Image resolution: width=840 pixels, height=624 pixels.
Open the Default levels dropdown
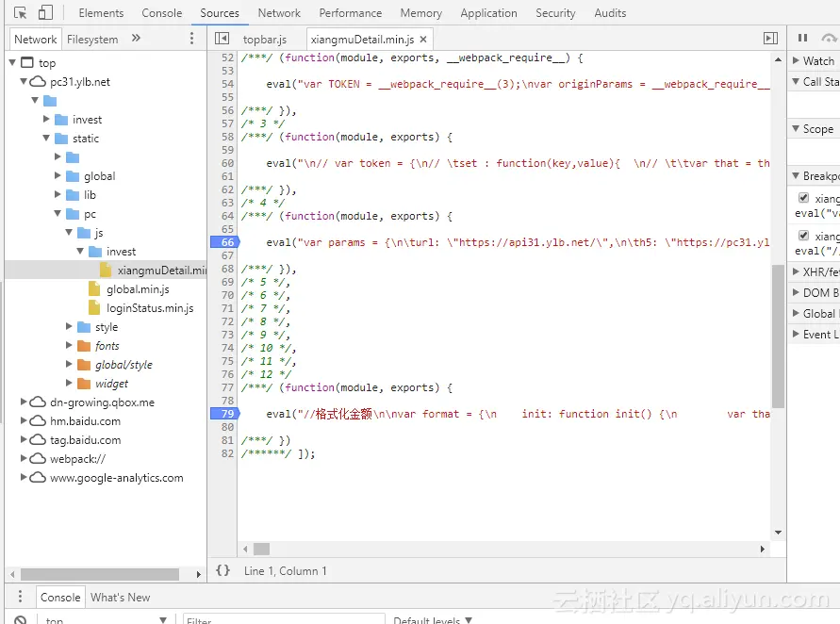433,619
